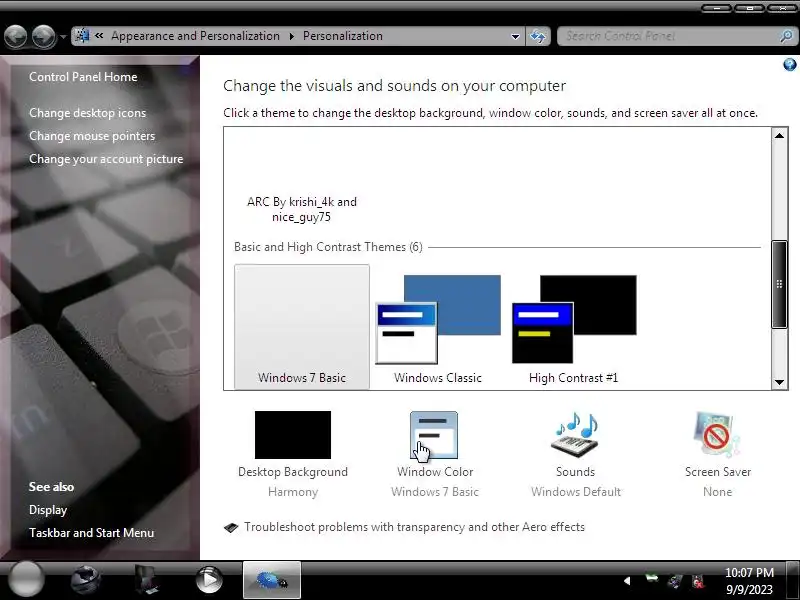
Task: Select the ARC By krishi_4k theme
Action: pos(302,209)
